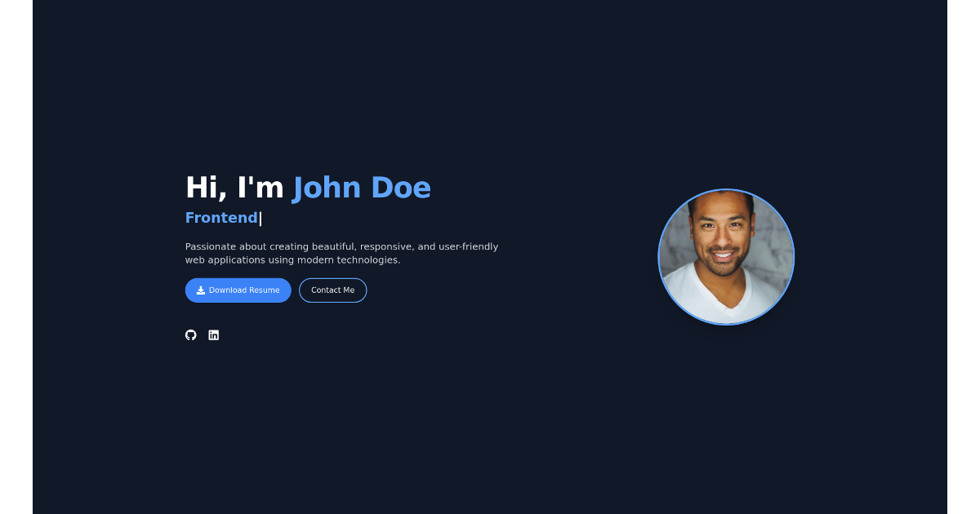Click the word "responsive" in the description
This screenshot has height=514, width=980.
tap(385, 246)
